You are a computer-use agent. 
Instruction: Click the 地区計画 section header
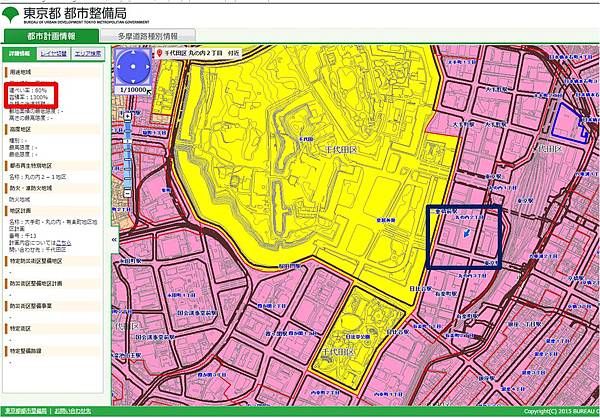(x=53, y=211)
